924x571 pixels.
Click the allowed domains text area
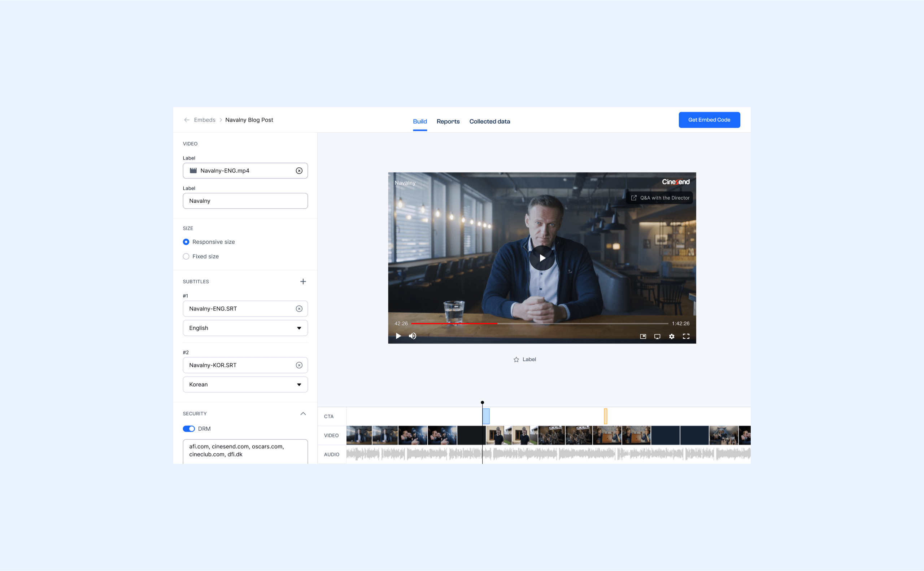click(245, 451)
